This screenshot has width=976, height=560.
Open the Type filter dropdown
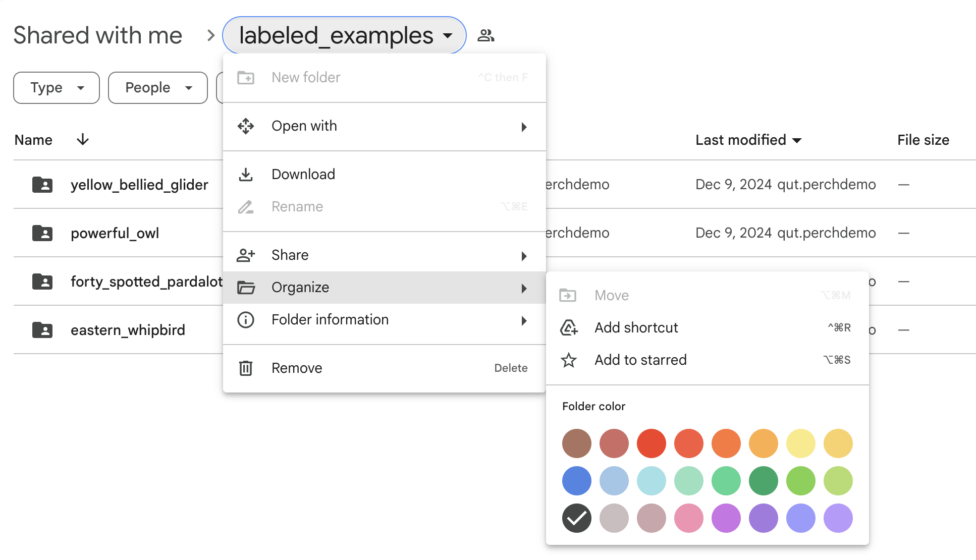pyautogui.click(x=57, y=88)
